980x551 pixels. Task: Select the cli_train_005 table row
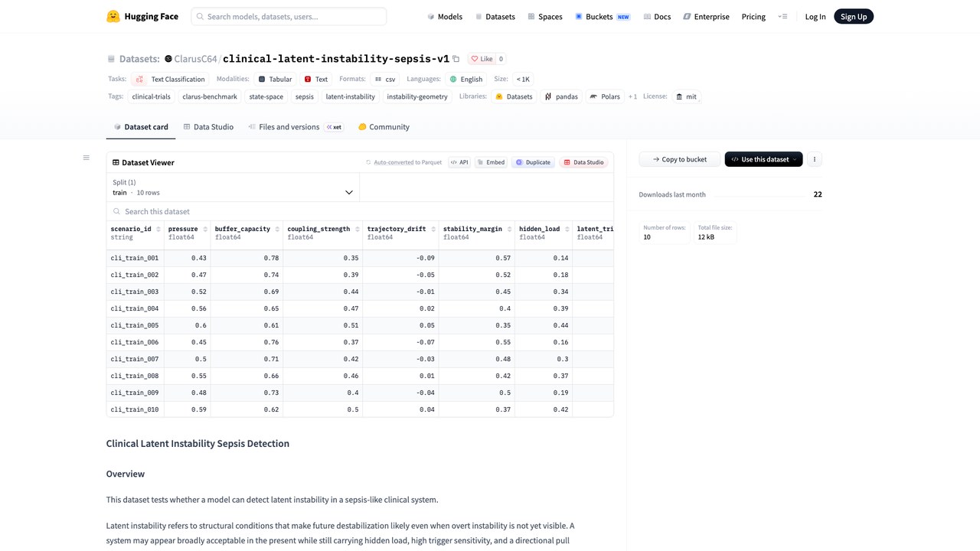[x=360, y=325]
